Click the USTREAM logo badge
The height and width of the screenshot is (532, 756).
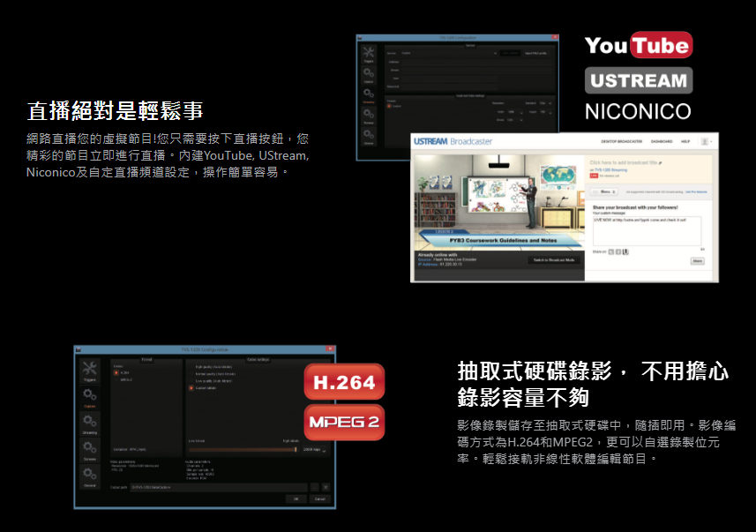tap(639, 80)
